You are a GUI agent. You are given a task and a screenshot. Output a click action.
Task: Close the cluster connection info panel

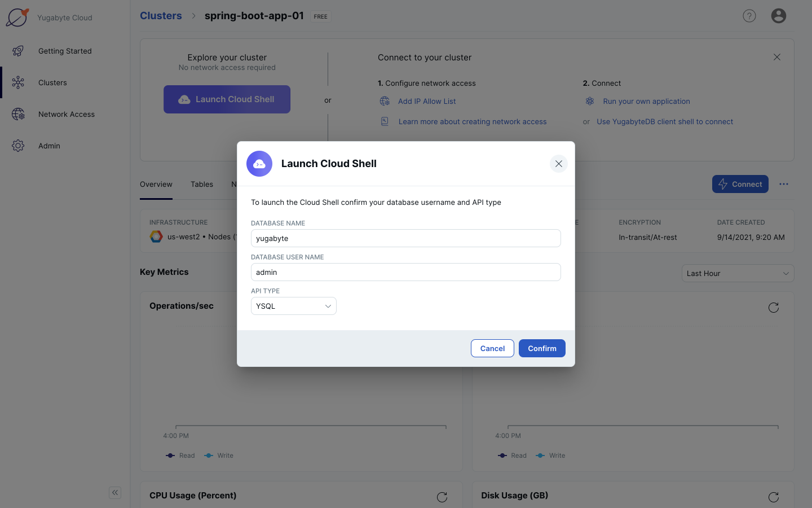[x=776, y=57]
